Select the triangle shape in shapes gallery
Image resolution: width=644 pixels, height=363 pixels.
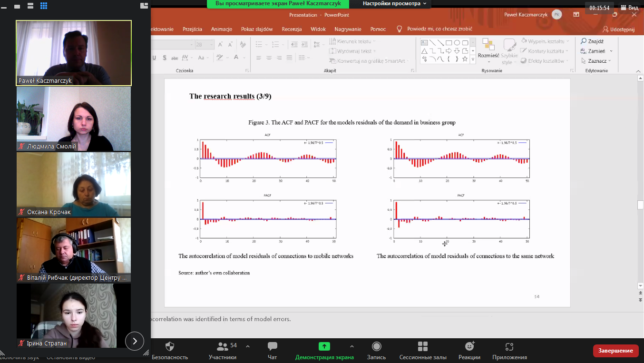coord(424,50)
